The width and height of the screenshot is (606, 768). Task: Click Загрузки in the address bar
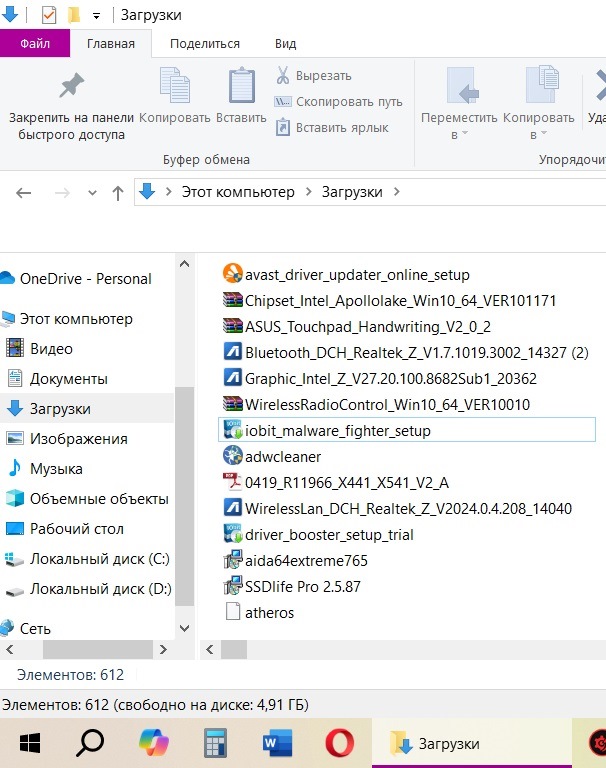coord(352,192)
